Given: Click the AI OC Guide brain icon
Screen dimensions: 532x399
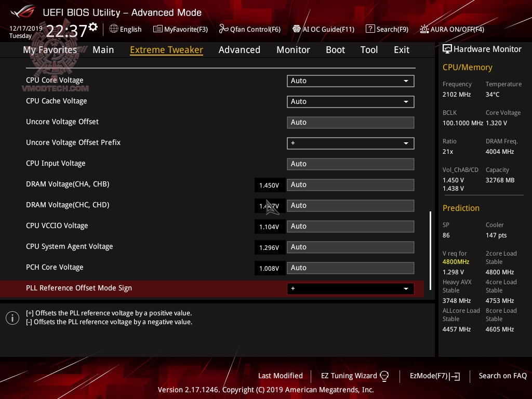Looking at the screenshot, I should (297, 29).
